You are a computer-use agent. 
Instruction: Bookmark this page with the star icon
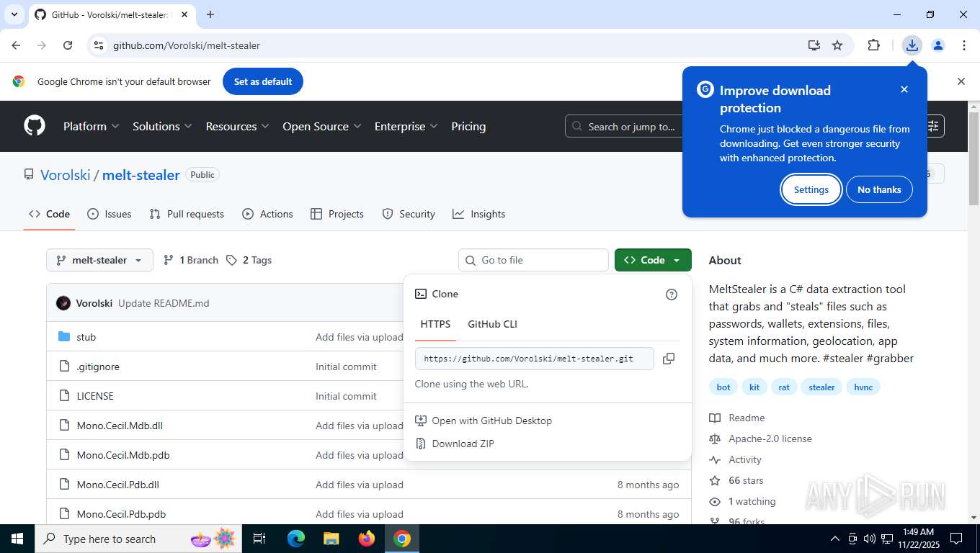[x=837, y=45]
